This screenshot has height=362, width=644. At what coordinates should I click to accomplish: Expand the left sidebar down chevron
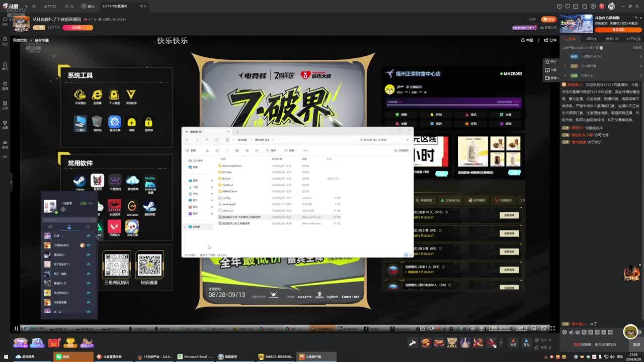(x=5, y=157)
